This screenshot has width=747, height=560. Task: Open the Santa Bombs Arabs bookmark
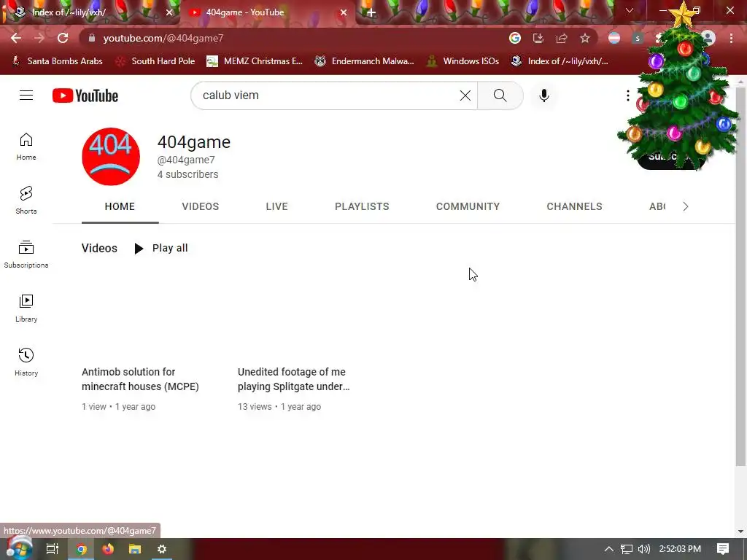(58, 61)
